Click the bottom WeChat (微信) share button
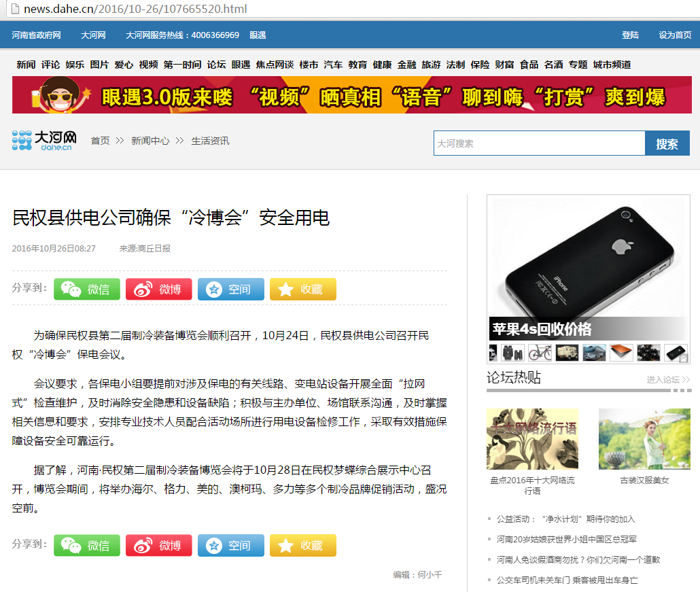Viewport: 700px width, 592px height. point(86,545)
